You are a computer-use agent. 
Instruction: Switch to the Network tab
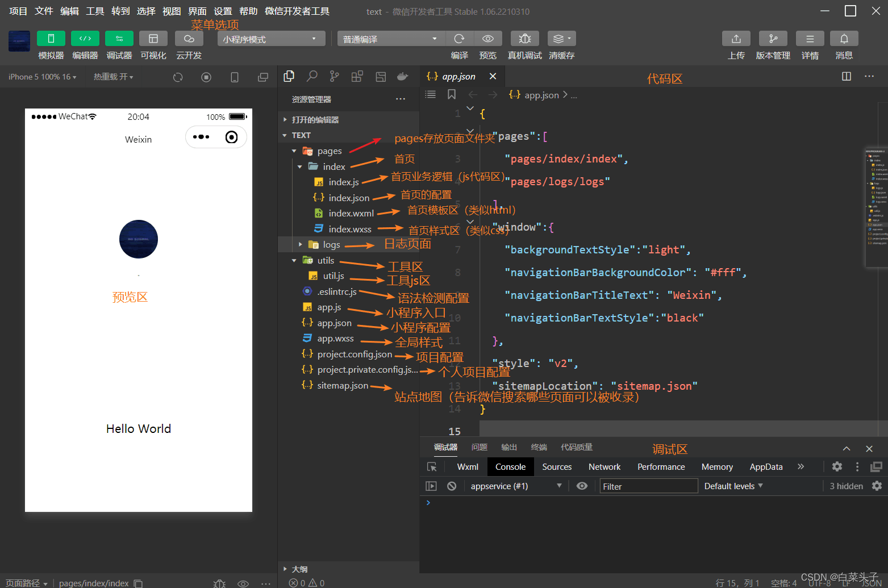click(x=604, y=466)
